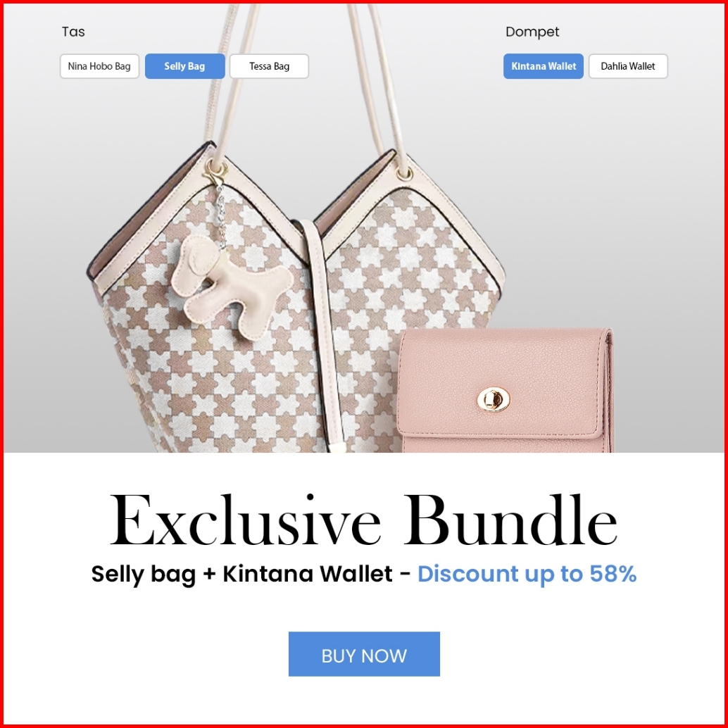This screenshot has height=728, width=728.
Task: Choose the Selly Bag option
Action: [184, 66]
